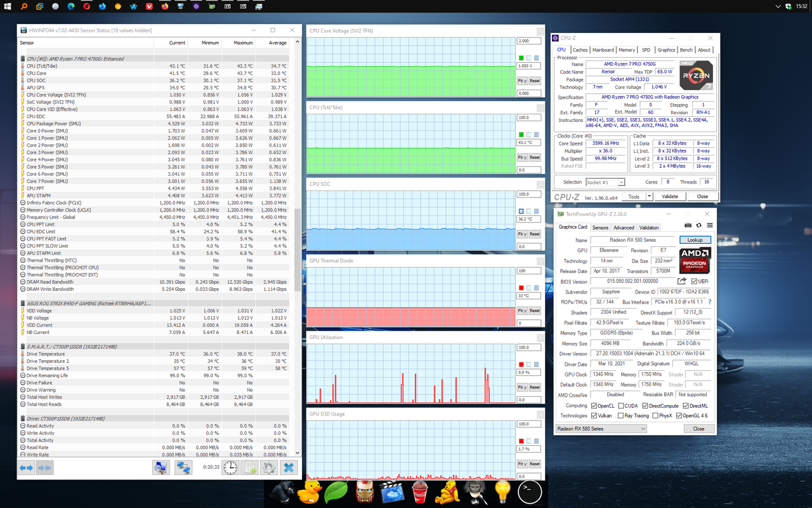The image size is (812, 508).
Task: Open the GPU-Z hamburger menu
Action: 709,225
